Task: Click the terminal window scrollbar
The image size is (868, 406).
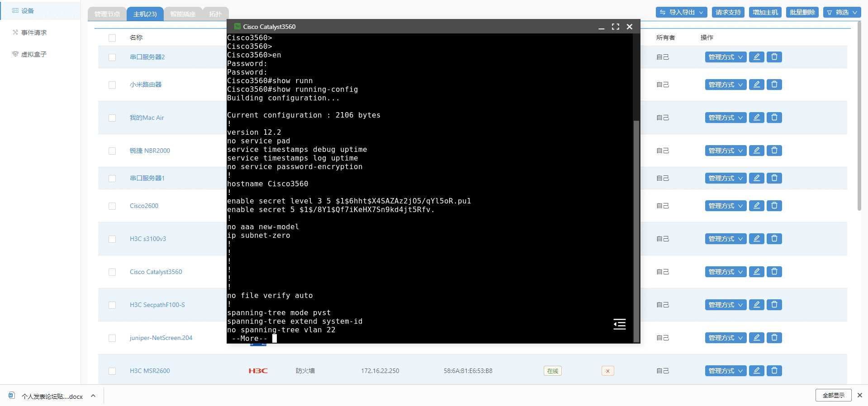Action: pyautogui.click(x=636, y=231)
